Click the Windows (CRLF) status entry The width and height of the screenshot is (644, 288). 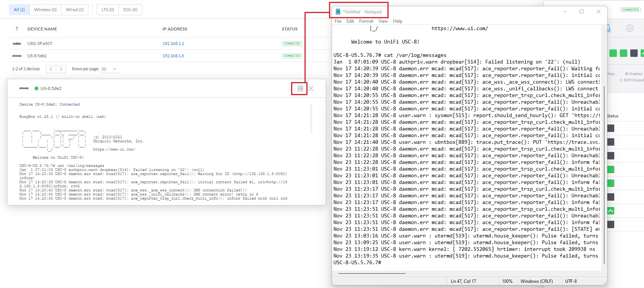pyautogui.click(x=537, y=281)
